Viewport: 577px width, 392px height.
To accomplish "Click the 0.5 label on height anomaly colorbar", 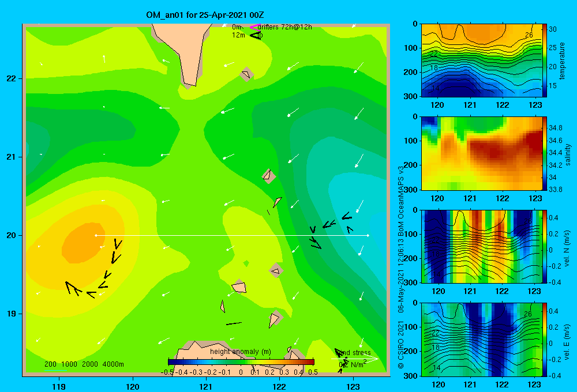I will tap(313, 372).
